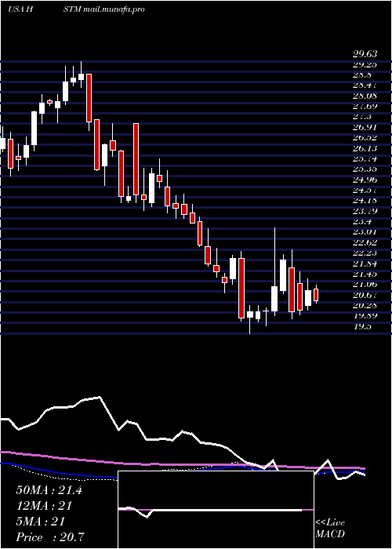Click the mail.munafa.pro chart title text
This screenshot has width=392, height=549.
pyautogui.click(x=114, y=9)
